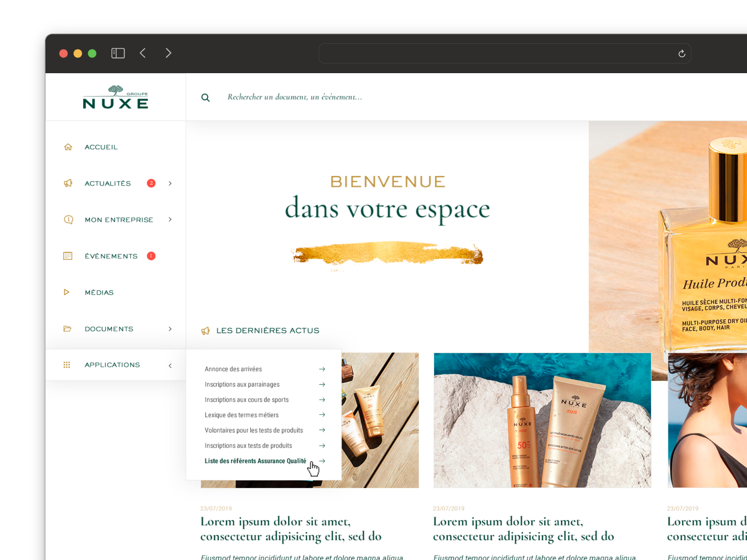Expand the Actualités submenu chevron
This screenshot has width=747, height=560.
(x=170, y=183)
